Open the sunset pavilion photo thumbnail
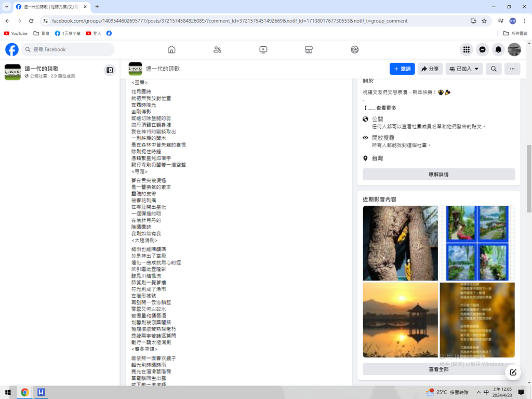 (x=400, y=320)
